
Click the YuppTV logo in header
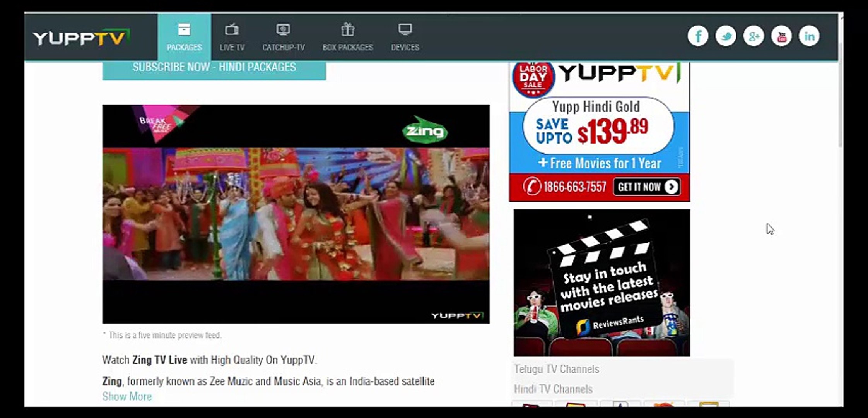pos(81,38)
